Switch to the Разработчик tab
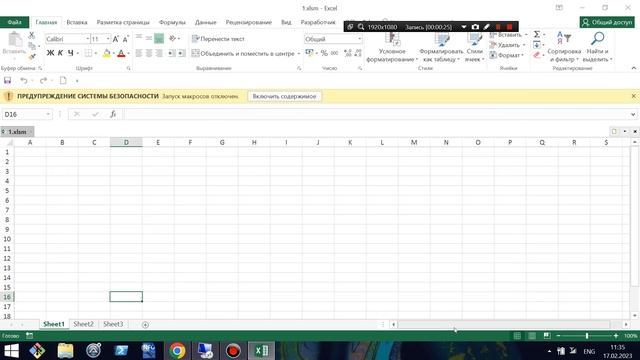 (x=318, y=22)
